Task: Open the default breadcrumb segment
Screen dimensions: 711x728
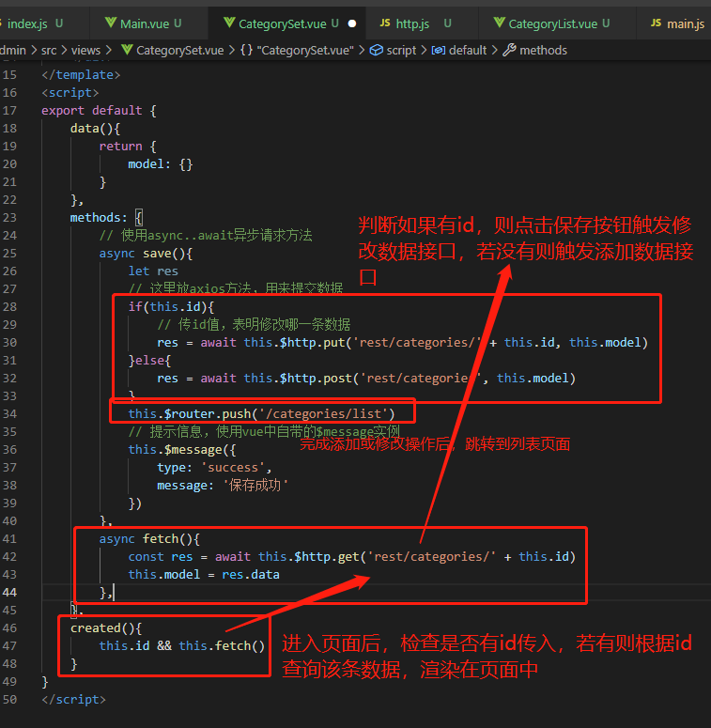Action: (x=468, y=50)
